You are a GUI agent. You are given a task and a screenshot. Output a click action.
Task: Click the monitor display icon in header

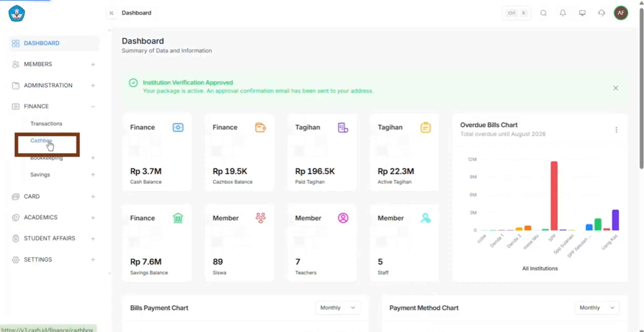[582, 13]
